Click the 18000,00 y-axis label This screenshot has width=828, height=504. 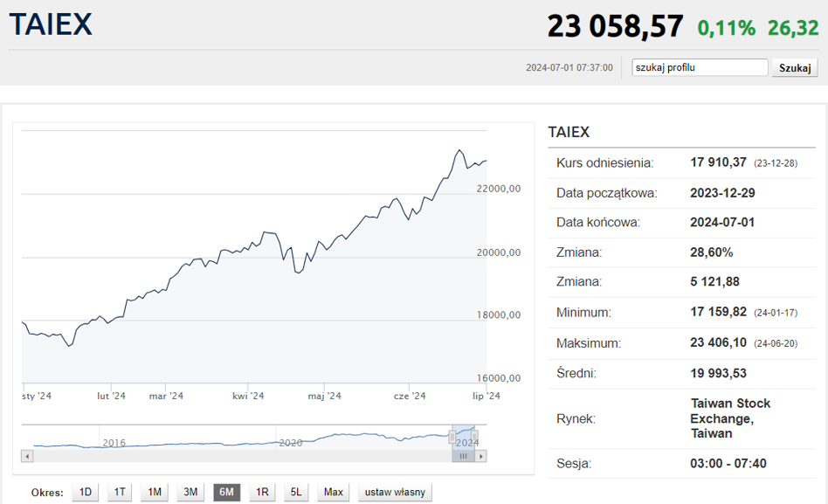(x=499, y=314)
